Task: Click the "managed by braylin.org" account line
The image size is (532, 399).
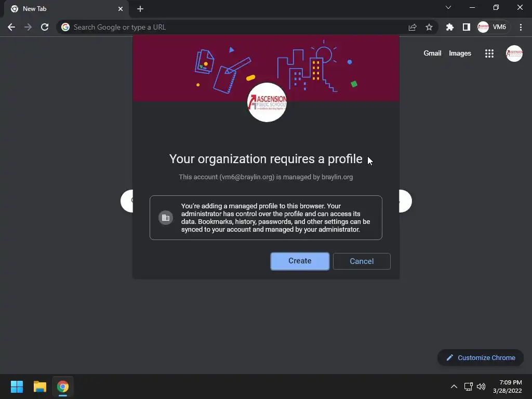Action: 265,177
